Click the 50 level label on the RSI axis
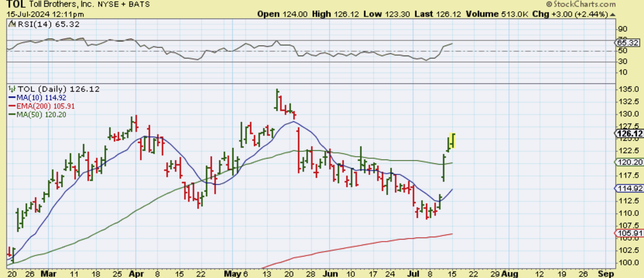644x278 pixels. [623, 51]
